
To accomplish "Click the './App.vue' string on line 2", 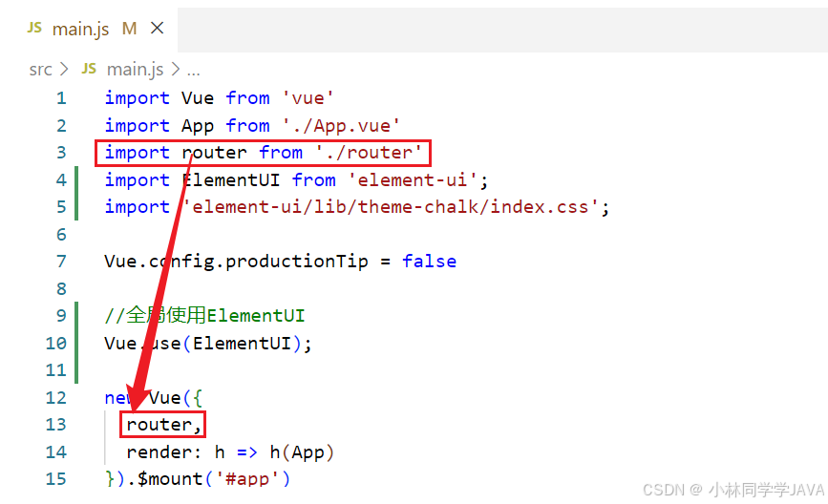I will click(x=341, y=126).
